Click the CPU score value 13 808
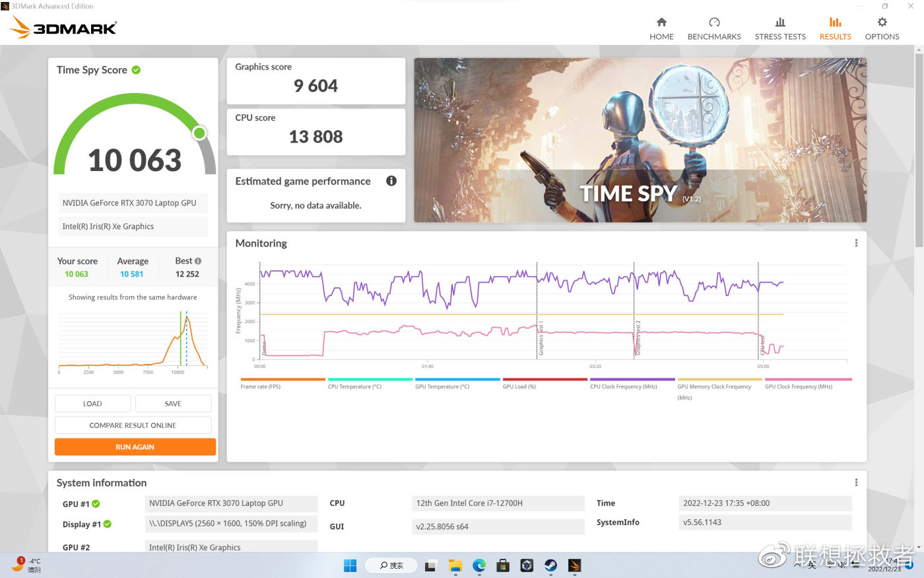The width and height of the screenshot is (924, 578). [x=315, y=137]
